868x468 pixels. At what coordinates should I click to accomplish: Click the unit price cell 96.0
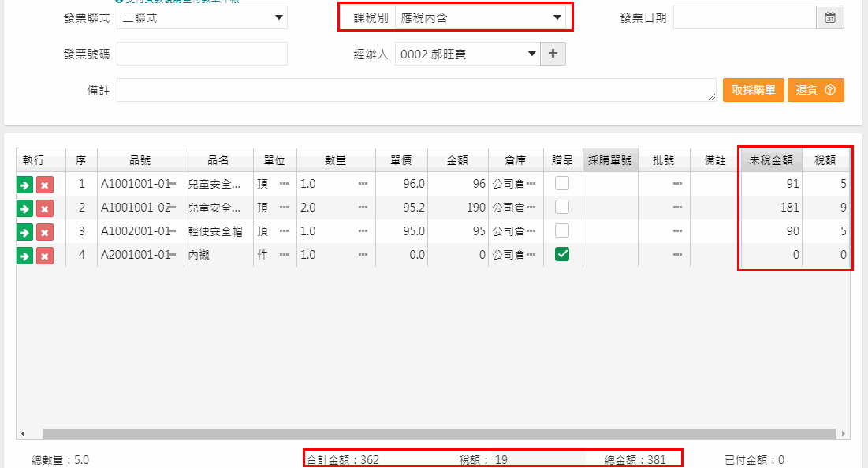(401, 184)
